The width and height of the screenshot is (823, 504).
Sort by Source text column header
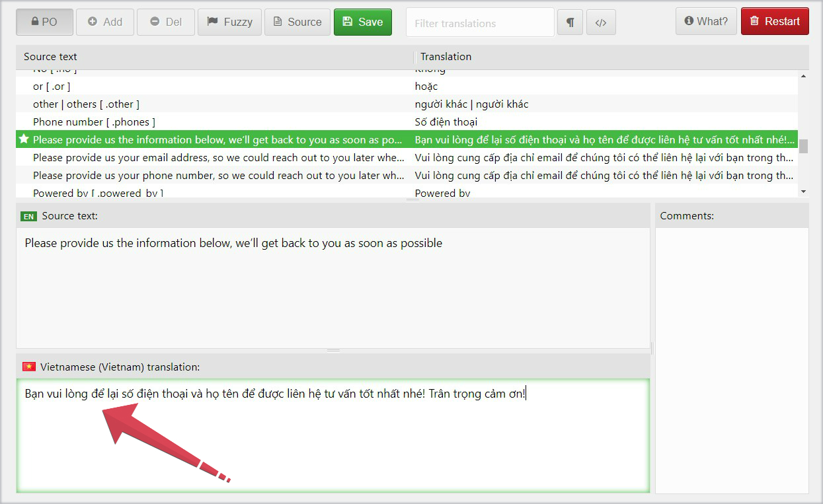[x=50, y=57]
